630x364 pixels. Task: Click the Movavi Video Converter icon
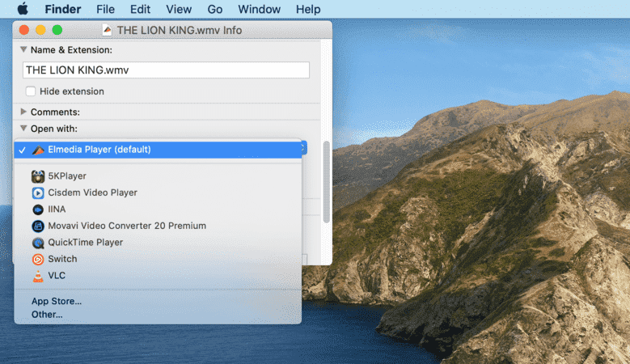coord(38,226)
